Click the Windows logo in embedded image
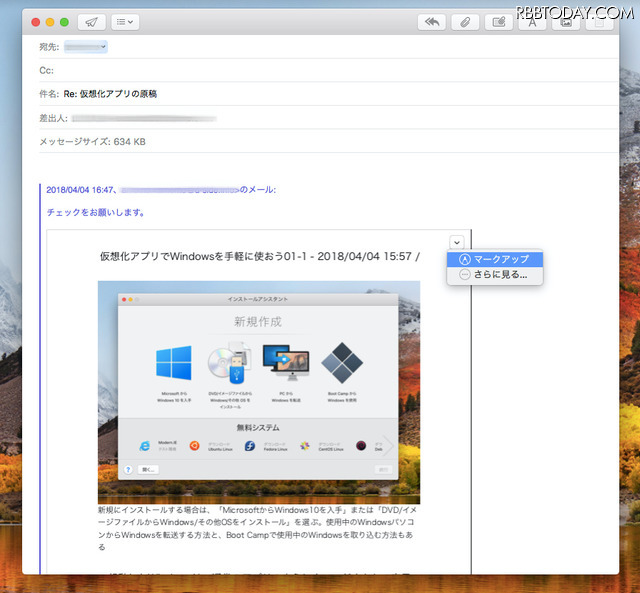This screenshot has width=640, height=593. 174,363
